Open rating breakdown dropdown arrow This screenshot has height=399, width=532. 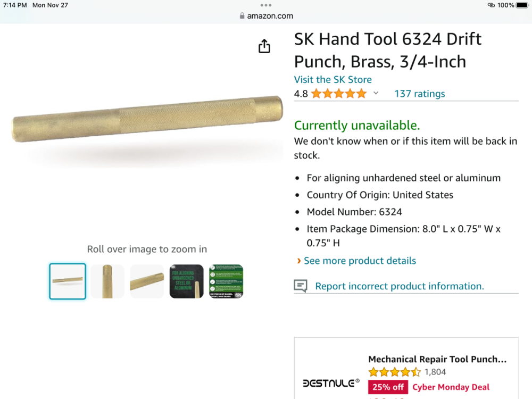pyautogui.click(x=376, y=94)
